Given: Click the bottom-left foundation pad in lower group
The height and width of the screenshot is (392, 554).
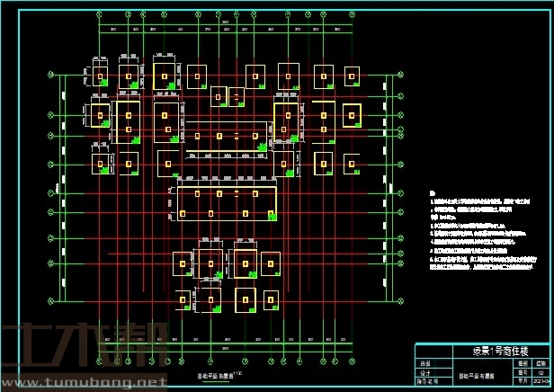Looking at the screenshot, I should [x=184, y=298].
